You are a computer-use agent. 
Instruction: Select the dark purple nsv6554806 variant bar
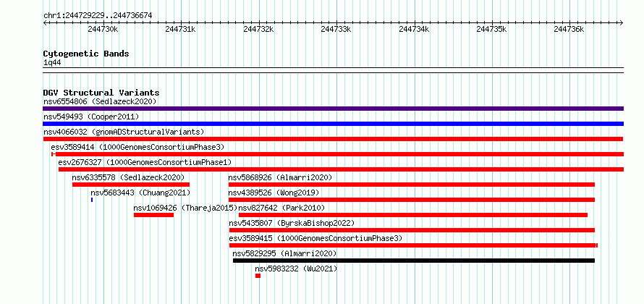pos(333,109)
